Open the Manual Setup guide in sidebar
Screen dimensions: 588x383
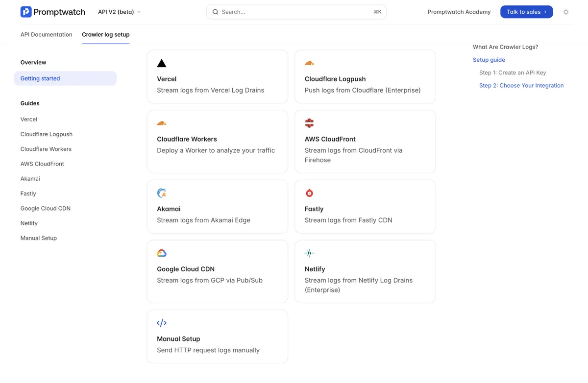pyautogui.click(x=39, y=238)
